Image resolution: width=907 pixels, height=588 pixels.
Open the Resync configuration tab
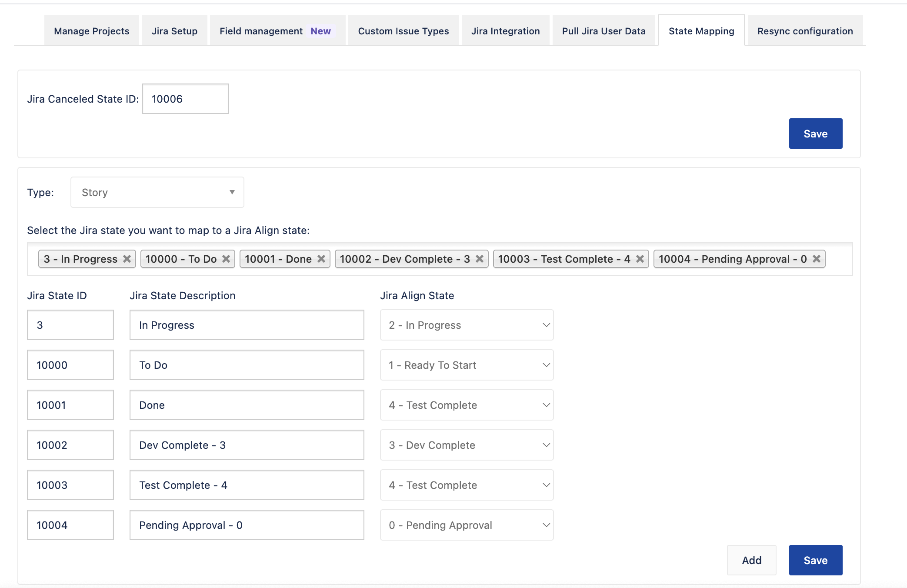(804, 30)
